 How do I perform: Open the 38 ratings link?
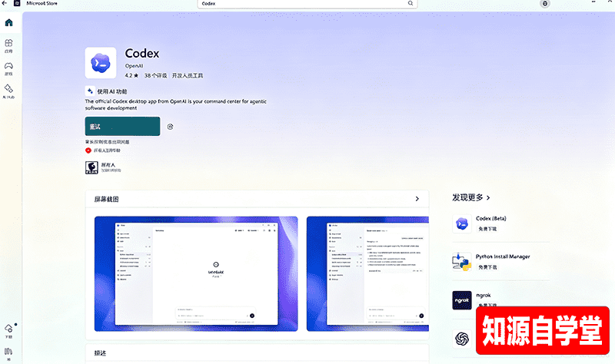tap(155, 75)
